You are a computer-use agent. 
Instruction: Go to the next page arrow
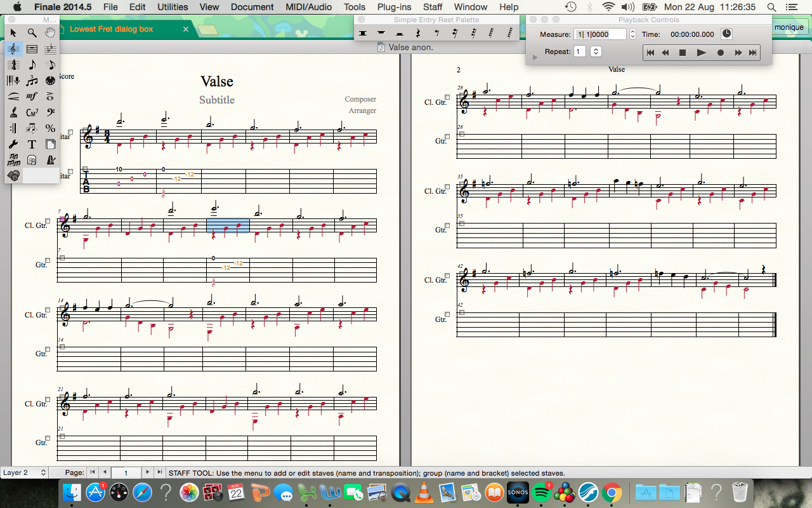pyautogui.click(x=147, y=472)
